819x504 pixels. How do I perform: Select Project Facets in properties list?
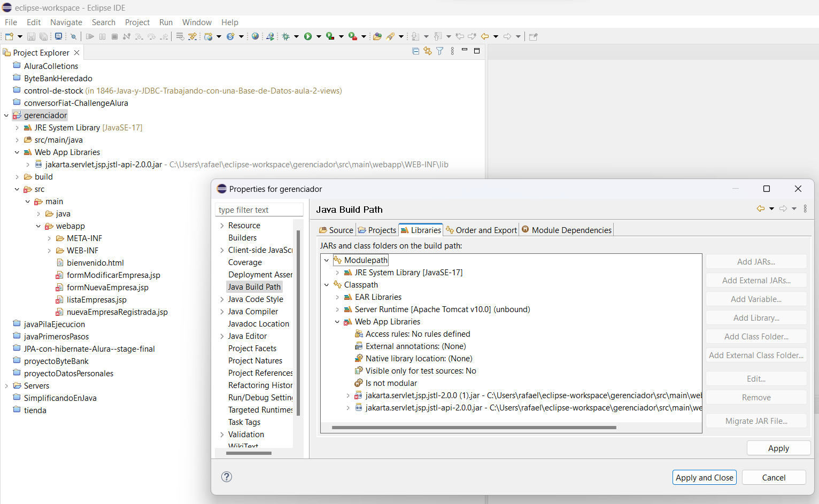click(252, 348)
